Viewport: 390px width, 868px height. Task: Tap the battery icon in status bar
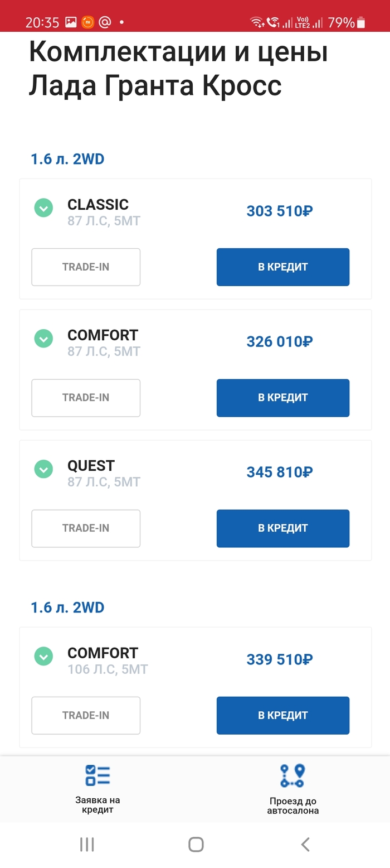(362, 22)
